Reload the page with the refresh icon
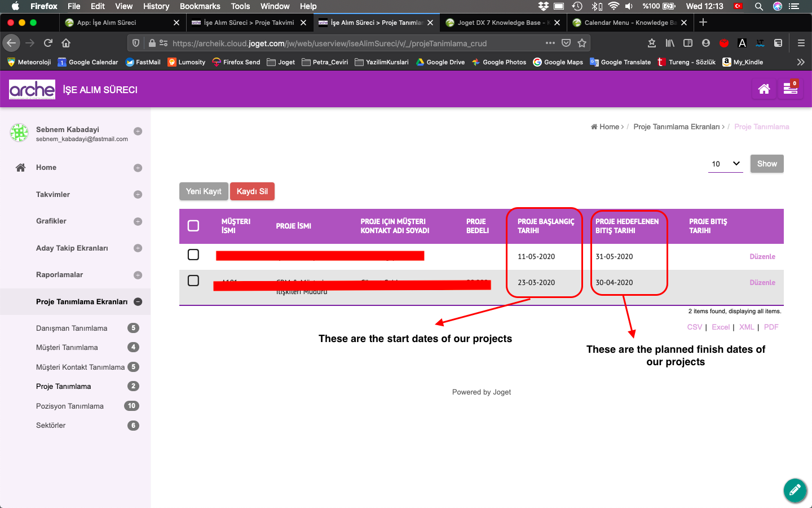812x508 pixels. [48, 43]
